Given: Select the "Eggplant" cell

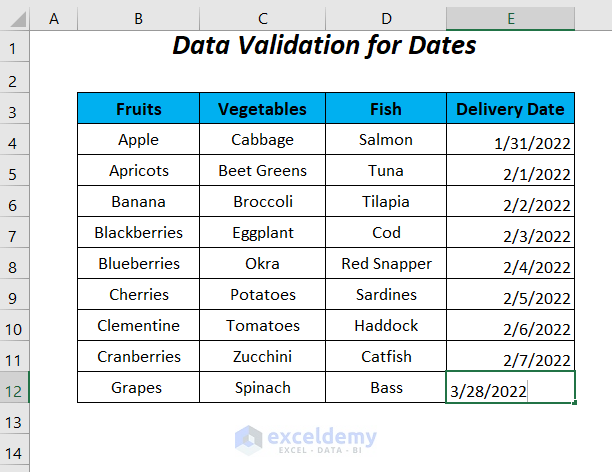Looking at the screenshot, I should [262, 233].
